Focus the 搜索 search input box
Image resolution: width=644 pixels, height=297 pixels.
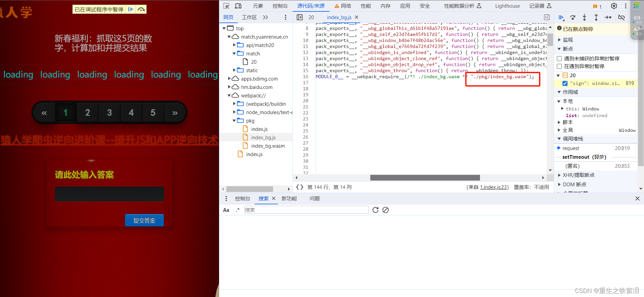pos(306,210)
